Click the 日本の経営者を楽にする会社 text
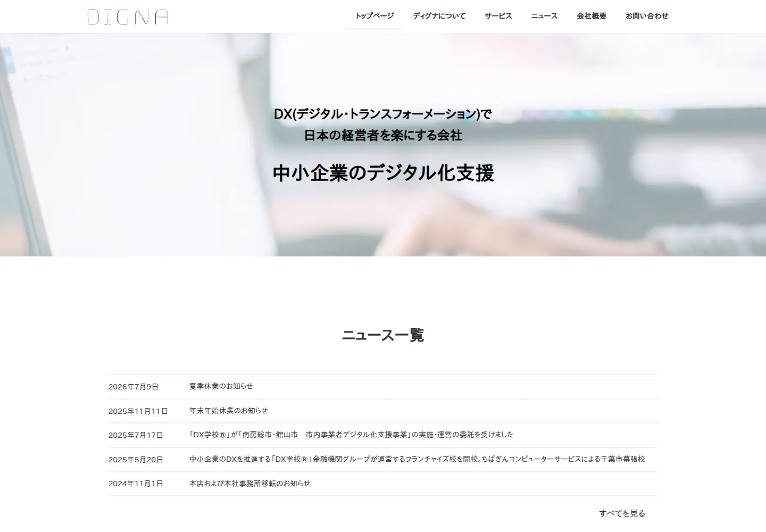This screenshot has height=532, width=766. 383,136
